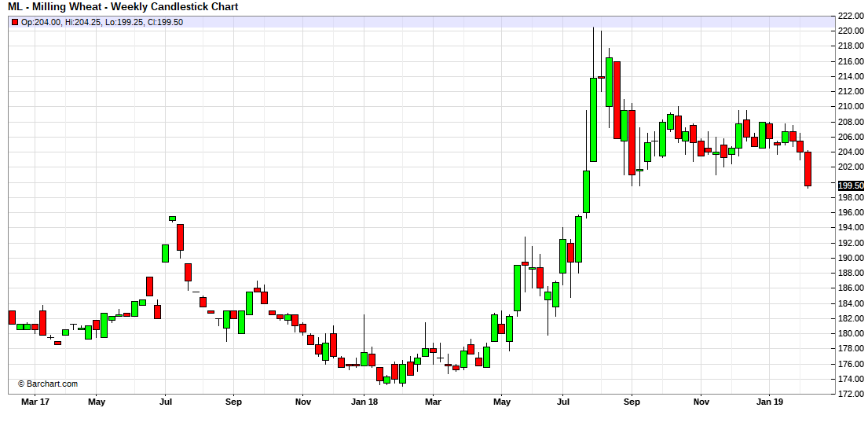Image resolution: width=868 pixels, height=426 pixels.
Task: Select the 210.00 price axis label
Action: click(x=851, y=106)
